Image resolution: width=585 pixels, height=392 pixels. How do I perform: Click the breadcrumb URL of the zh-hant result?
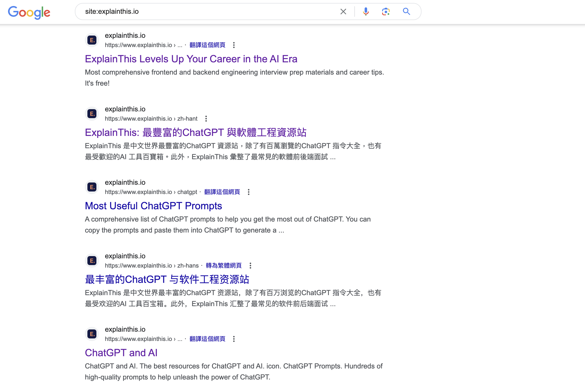click(151, 118)
